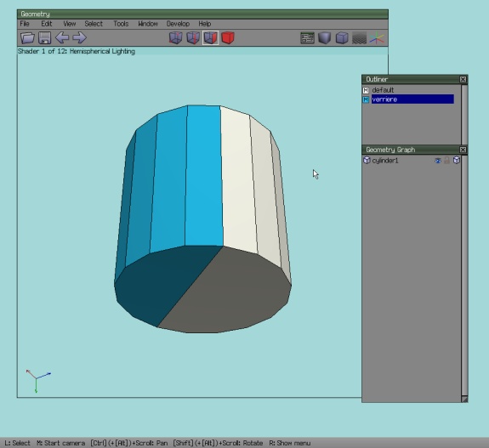Viewport: 489px width, 448px height.
Task: Toggle smooth shading cube icon
Action: pos(325,38)
